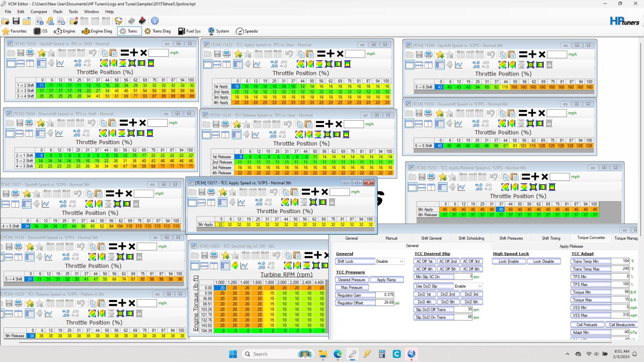The height and width of the screenshot is (362, 644).
Task: Switch to the Manual tab
Action: [391, 238]
